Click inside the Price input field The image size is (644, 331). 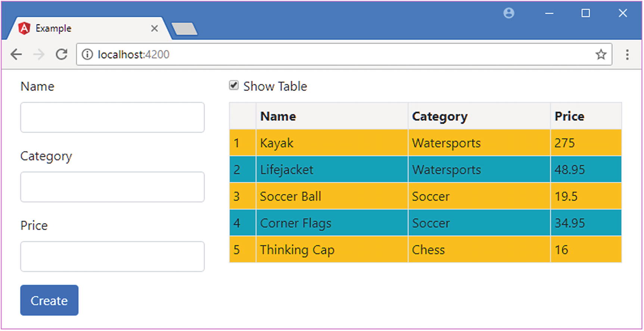click(112, 256)
